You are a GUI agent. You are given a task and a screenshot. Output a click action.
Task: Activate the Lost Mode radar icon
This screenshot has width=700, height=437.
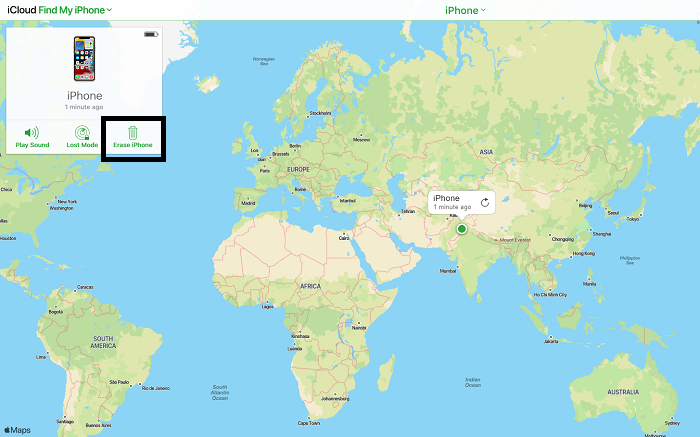point(81,132)
